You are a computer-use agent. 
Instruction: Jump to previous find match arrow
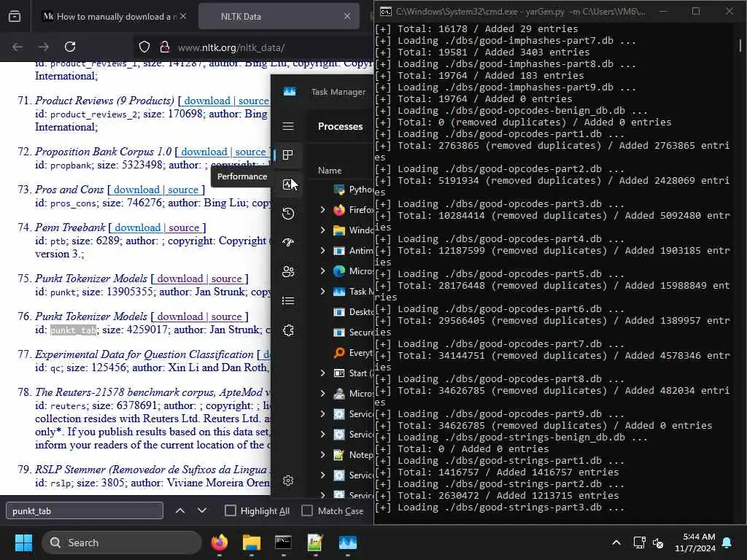[x=180, y=510]
